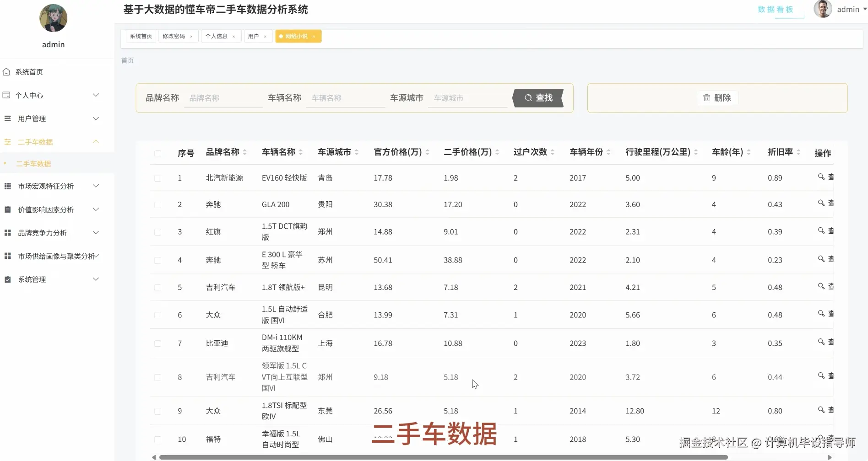Viewport: 868px width, 461px height.
Task: Click the view icon in row 5 吉利汽车 昆明
Action: point(821,286)
